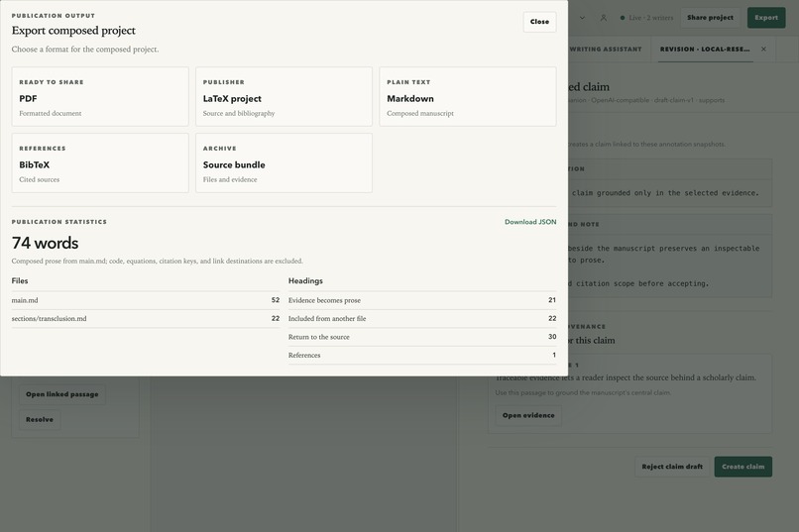Click the green Export button in header

pos(766,17)
